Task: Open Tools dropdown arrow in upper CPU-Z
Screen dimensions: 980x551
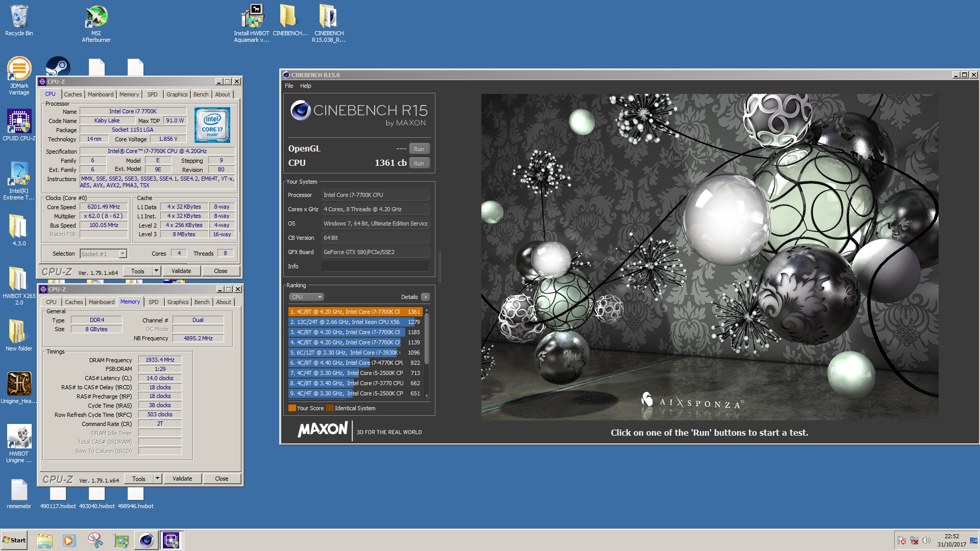Action: (x=156, y=271)
